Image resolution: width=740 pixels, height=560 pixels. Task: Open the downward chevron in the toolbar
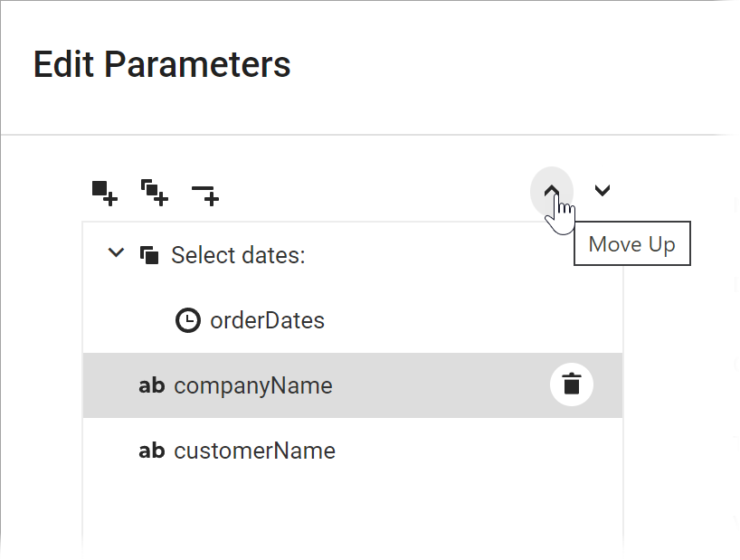(602, 191)
